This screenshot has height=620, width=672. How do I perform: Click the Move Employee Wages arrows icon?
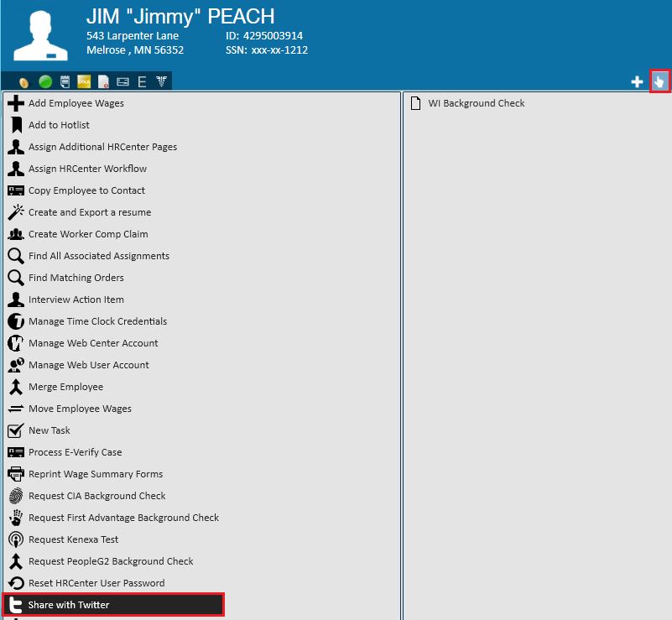click(16, 409)
